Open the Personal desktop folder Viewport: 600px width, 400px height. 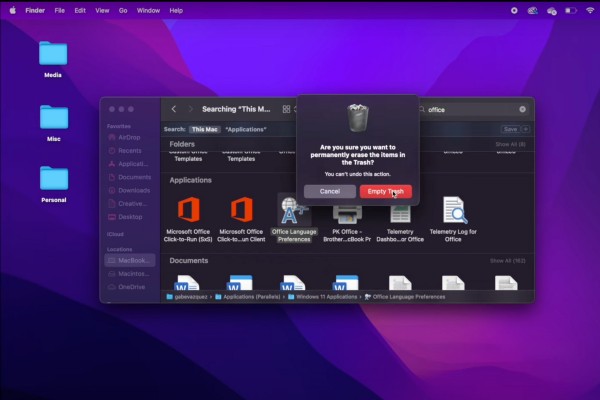tap(53, 178)
